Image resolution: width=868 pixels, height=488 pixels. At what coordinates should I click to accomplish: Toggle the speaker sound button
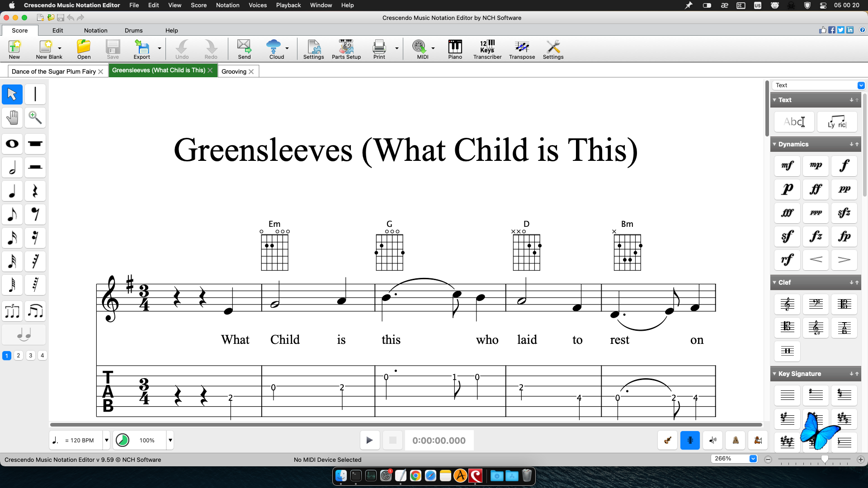pos(713,440)
